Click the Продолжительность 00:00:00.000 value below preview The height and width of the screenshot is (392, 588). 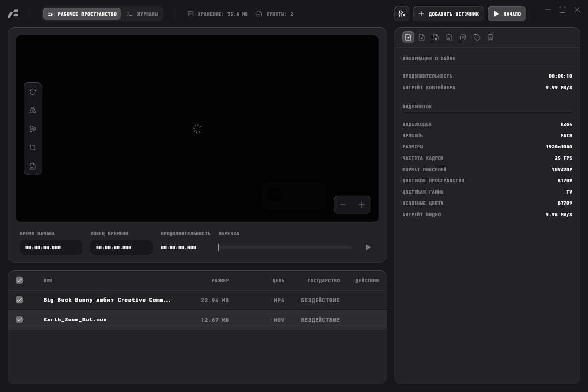tap(178, 248)
